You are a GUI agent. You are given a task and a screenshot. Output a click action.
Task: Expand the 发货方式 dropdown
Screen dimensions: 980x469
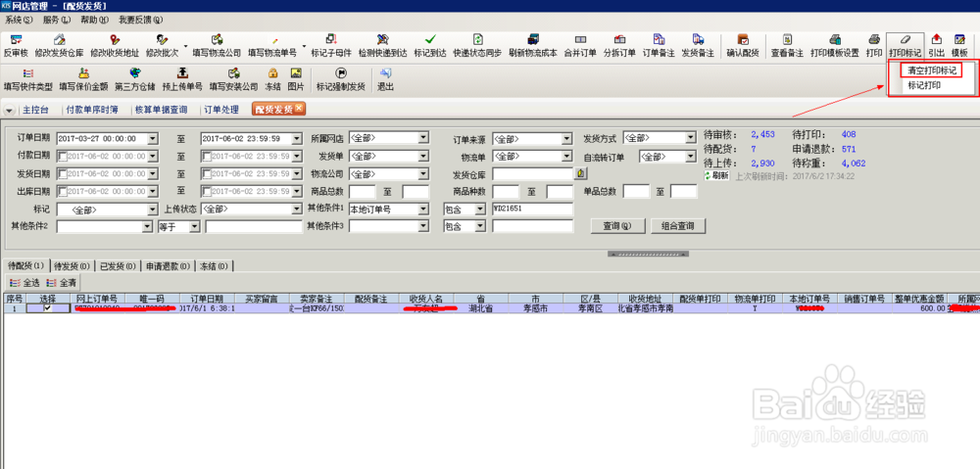[x=690, y=137]
